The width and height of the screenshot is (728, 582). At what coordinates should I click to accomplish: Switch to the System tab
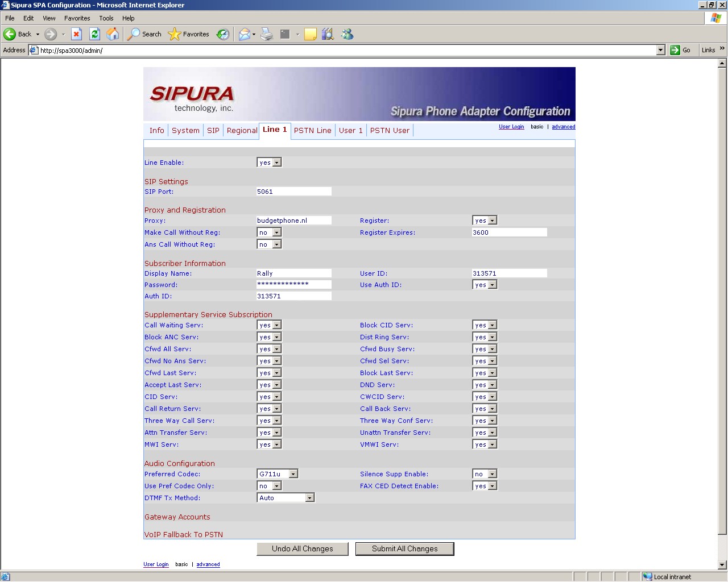click(x=185, y=130)
